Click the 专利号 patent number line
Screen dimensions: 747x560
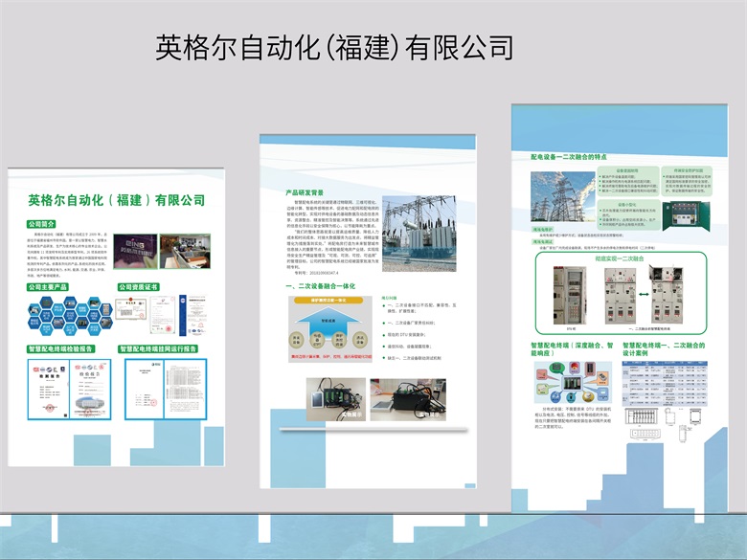click(x=316, y=273)
